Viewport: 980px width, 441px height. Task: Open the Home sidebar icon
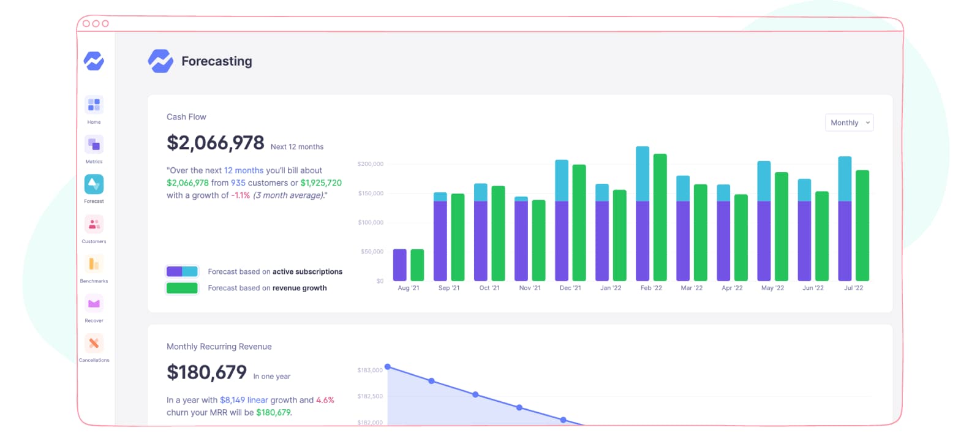(x=94, y=105)
